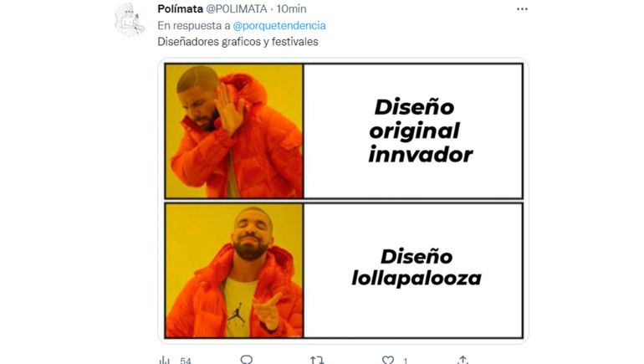Screen dimensions: 644x364
Task: Click the 'En respuesta a' label
Action: click(194, 25)
